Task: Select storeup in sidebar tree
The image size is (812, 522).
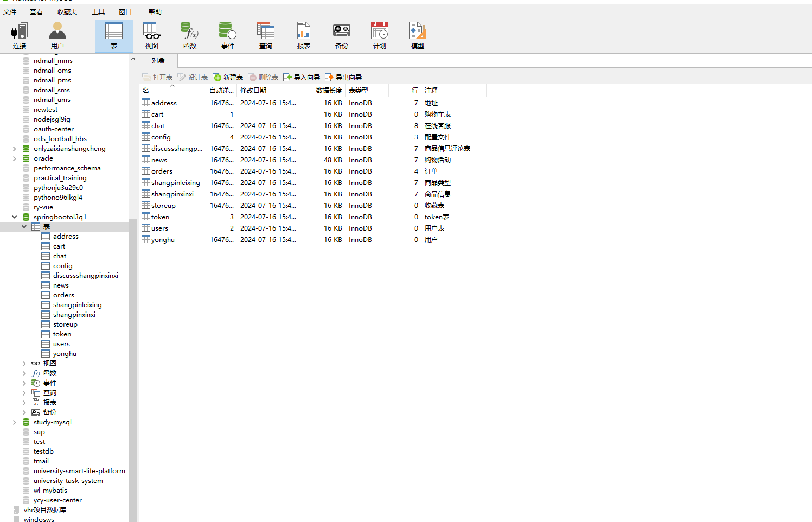Action: tap(65, 324)
